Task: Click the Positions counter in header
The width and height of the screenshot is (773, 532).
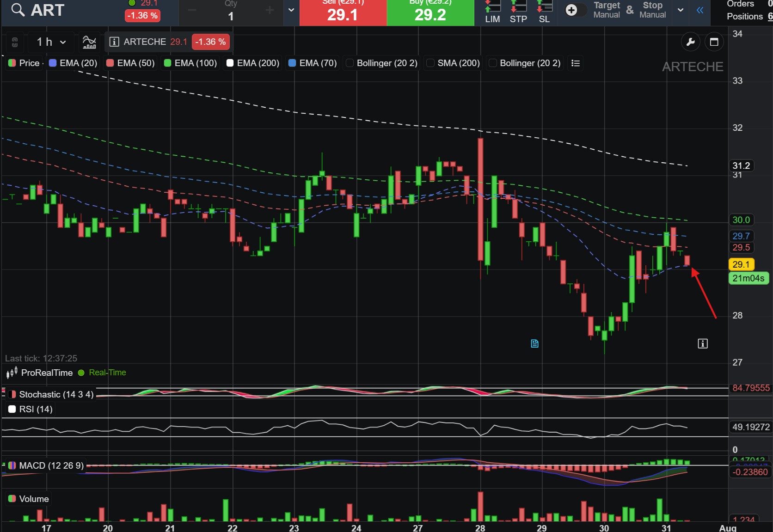Action: pos(749,16)
